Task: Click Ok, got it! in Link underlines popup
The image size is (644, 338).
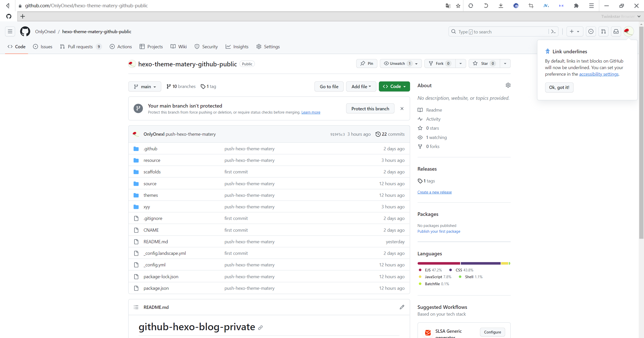Action: [559, 87]
